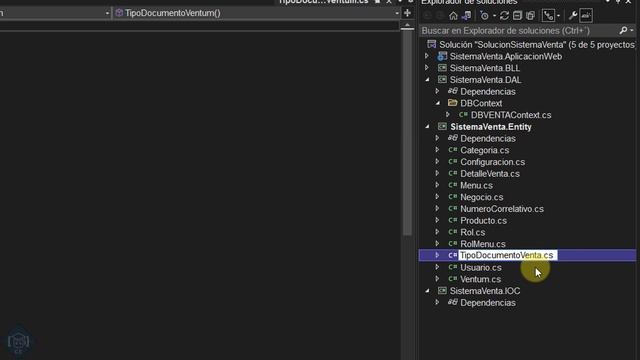Click the Producto.cs file name
The width and height of the screenshot is (640, 360).
click(483, 221)
